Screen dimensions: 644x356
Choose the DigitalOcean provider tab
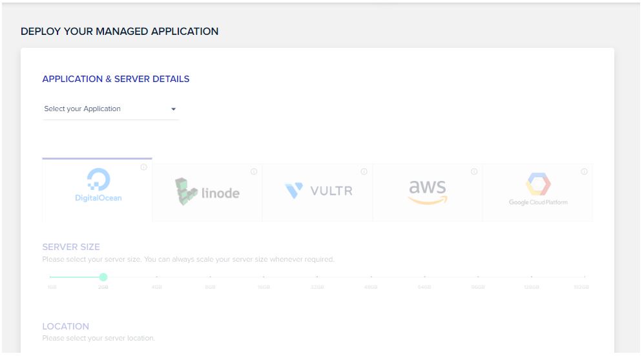point(98,190)
